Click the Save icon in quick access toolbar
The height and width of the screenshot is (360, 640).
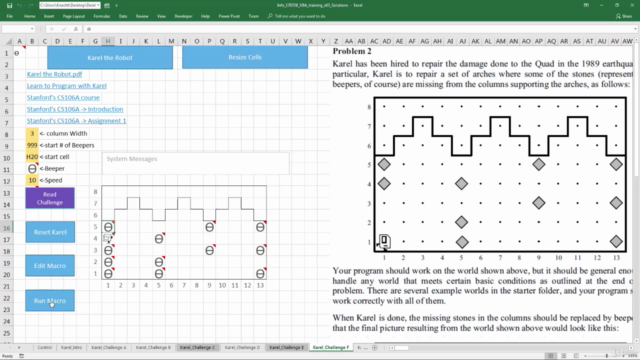9,5
